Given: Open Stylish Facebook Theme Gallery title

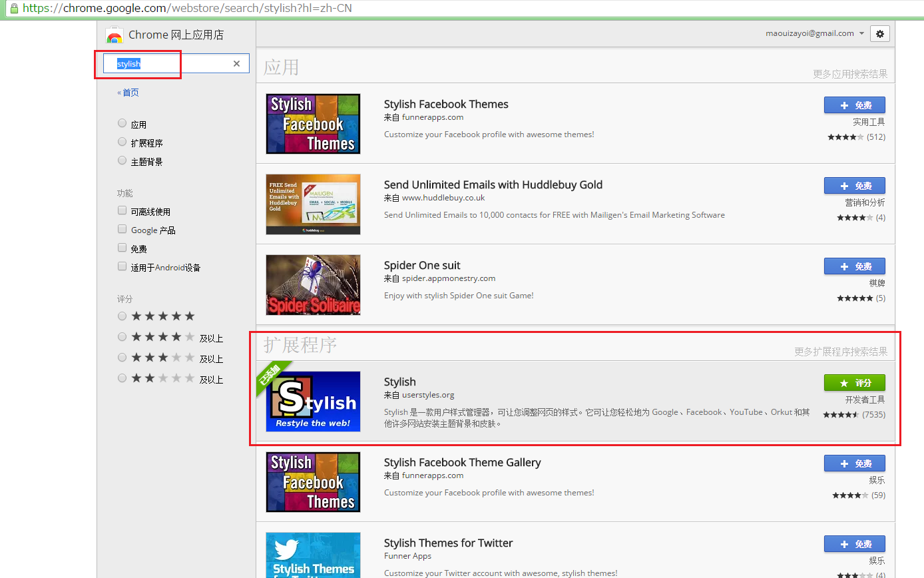Looking at the screenshot, I should pos(463,462).
